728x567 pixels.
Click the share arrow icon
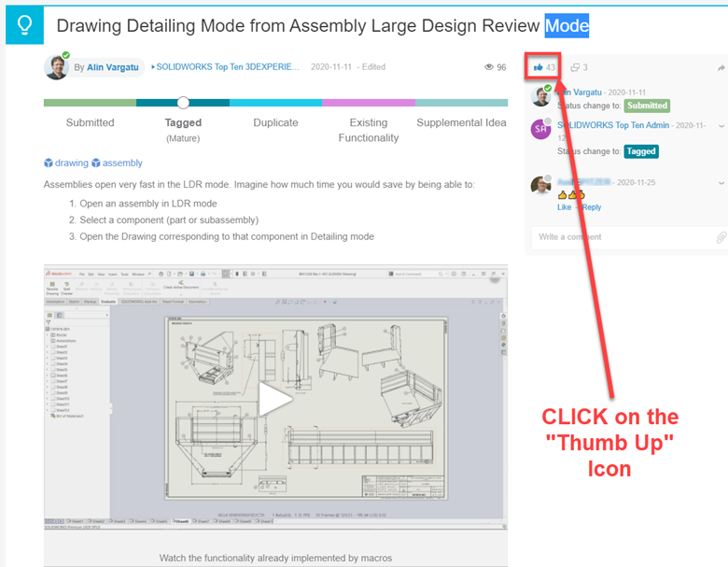pyautogui.click(x=721, y=68)
